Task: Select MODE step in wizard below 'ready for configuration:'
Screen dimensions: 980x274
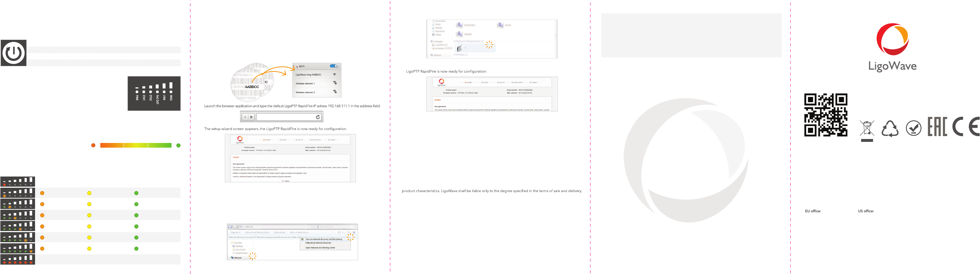Action: (485, 82)
